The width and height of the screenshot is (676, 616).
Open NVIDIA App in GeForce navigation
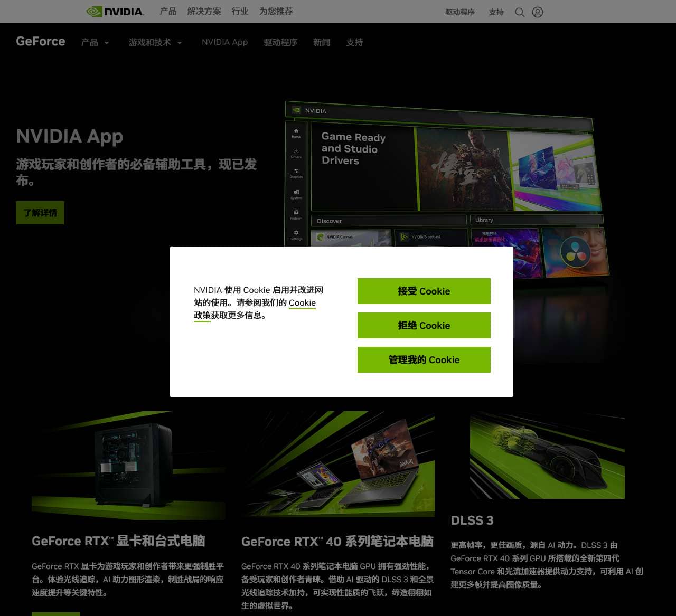click(x=224, y=42)
